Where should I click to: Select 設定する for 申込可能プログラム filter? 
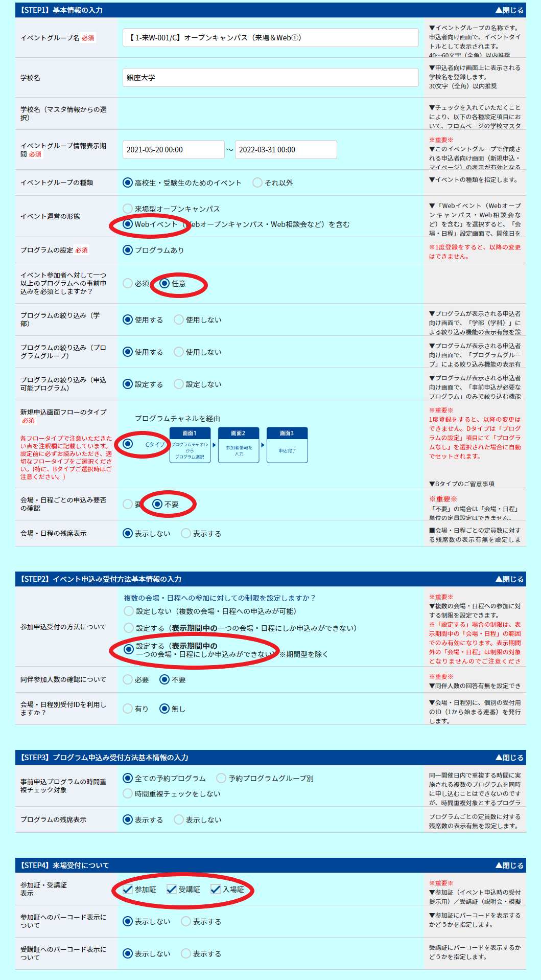point(128,384)
